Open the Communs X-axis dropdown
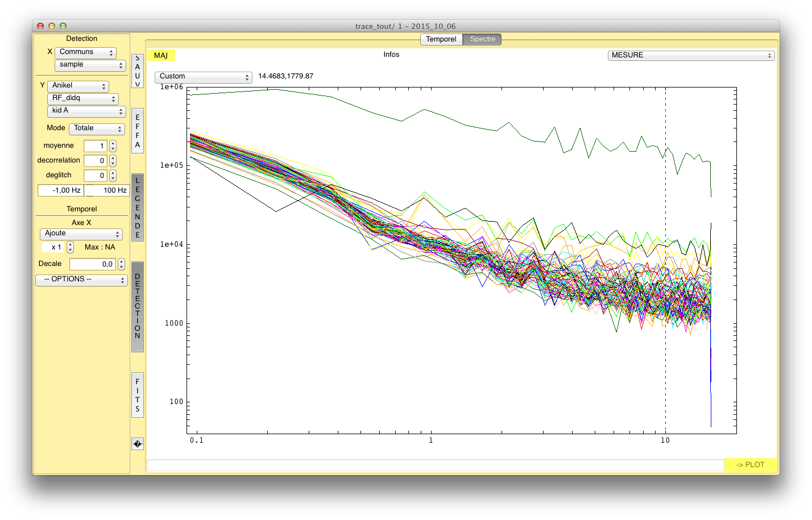Screen dimensions: 812x520 pos(85,52)
